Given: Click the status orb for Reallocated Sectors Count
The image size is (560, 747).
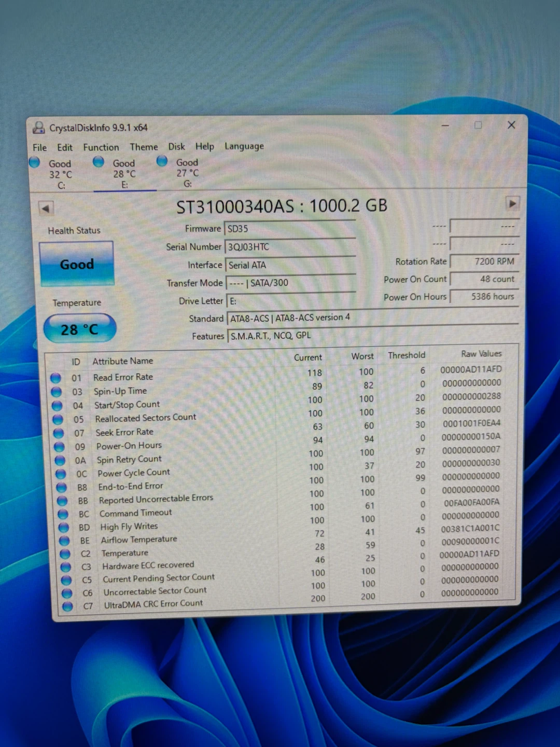Looking at the screenshot, I should tap(58, 419).
